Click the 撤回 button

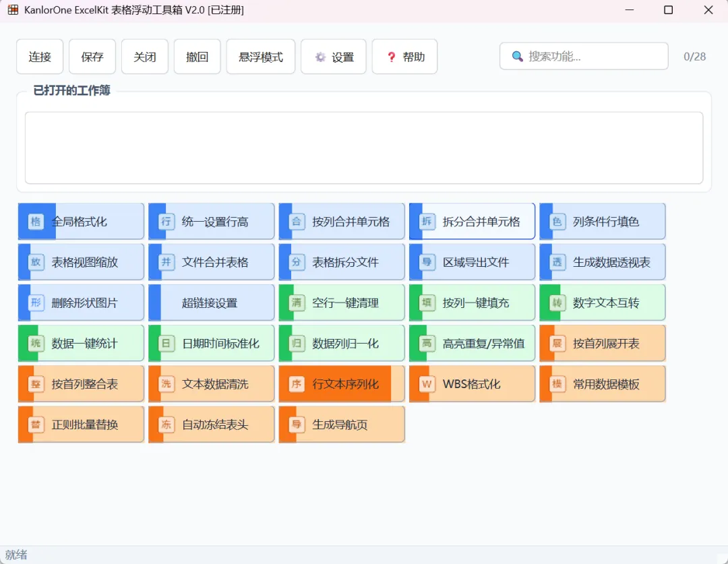click(x=198, y=57)
